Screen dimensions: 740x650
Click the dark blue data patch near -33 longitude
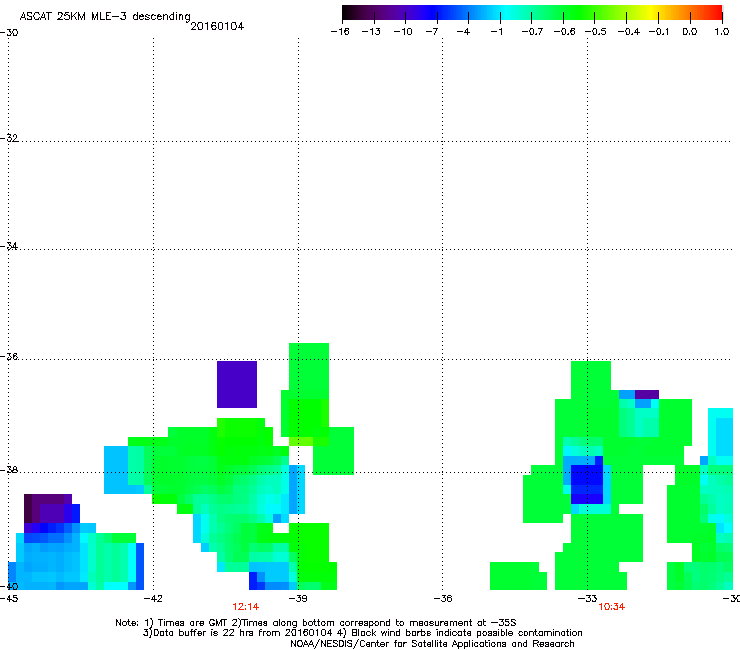pyautogui.click(x=587, y=484)
